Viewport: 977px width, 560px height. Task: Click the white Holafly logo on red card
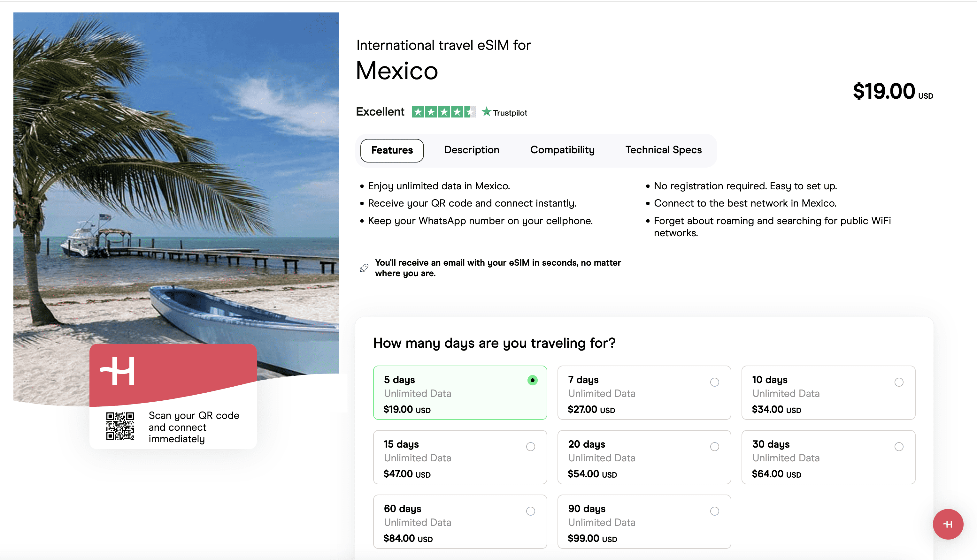pyautogui.click(x=118, y=371)
